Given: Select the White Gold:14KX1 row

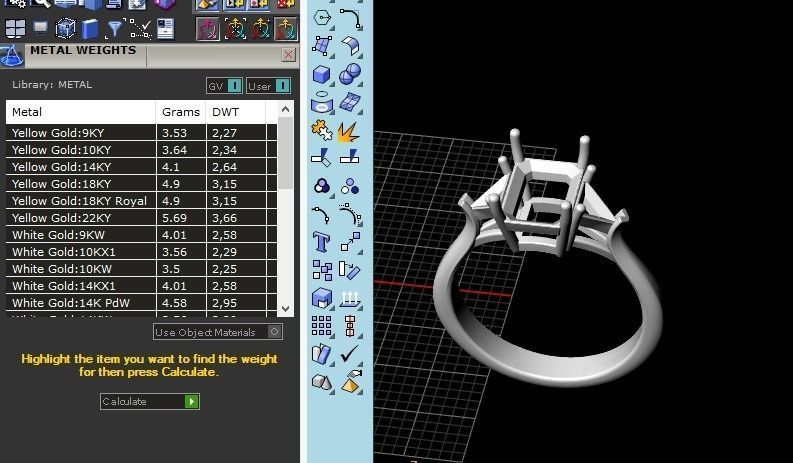Looking at the screenshot, I should click(141, 285).
